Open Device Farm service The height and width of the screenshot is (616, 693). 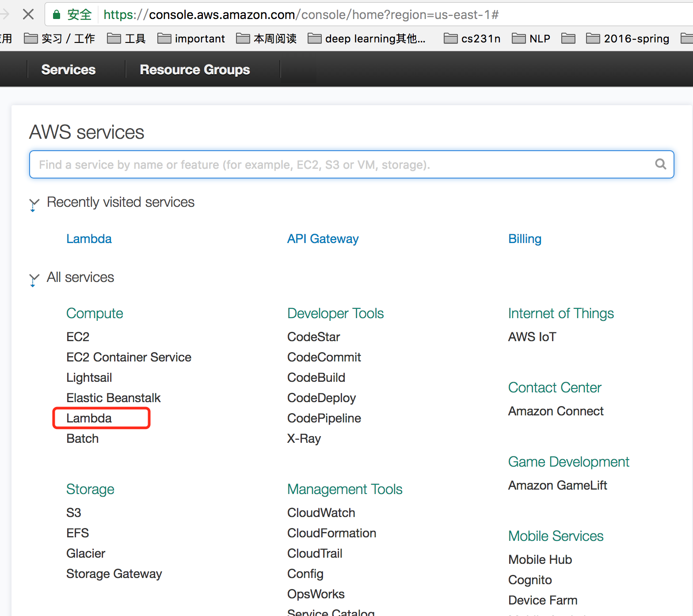coord(543,600)
